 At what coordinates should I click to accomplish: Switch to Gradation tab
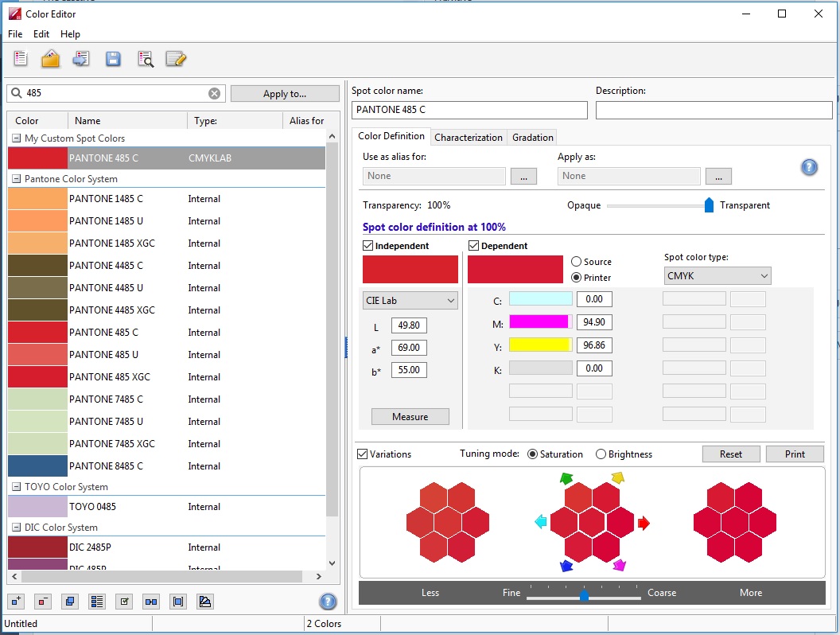(532, 137)
